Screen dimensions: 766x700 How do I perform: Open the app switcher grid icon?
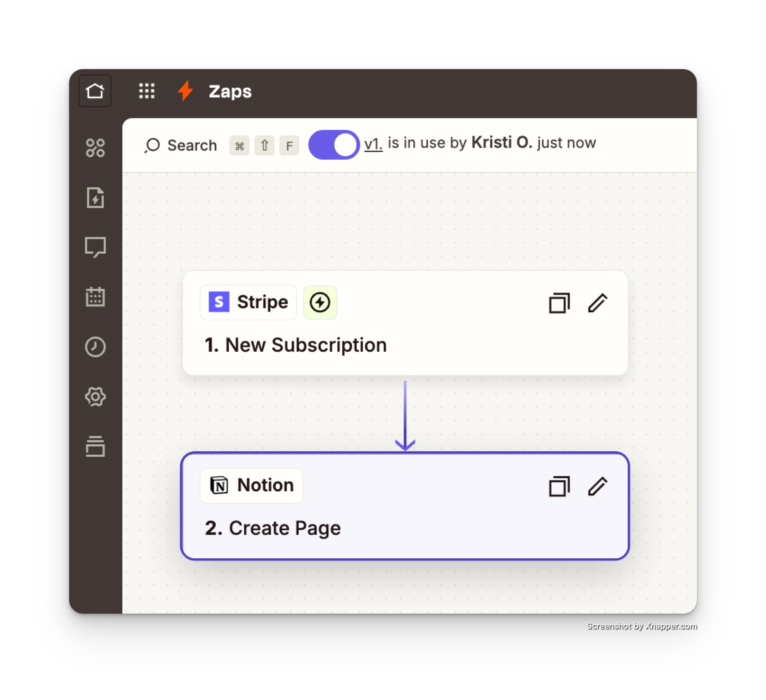(x=147, y=91)
